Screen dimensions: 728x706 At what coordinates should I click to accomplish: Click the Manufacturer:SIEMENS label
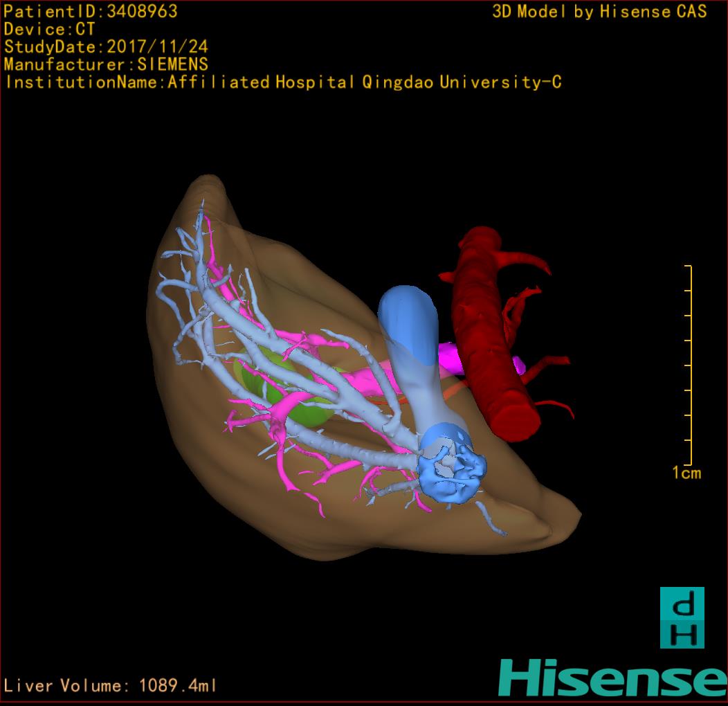click(106, 64)
